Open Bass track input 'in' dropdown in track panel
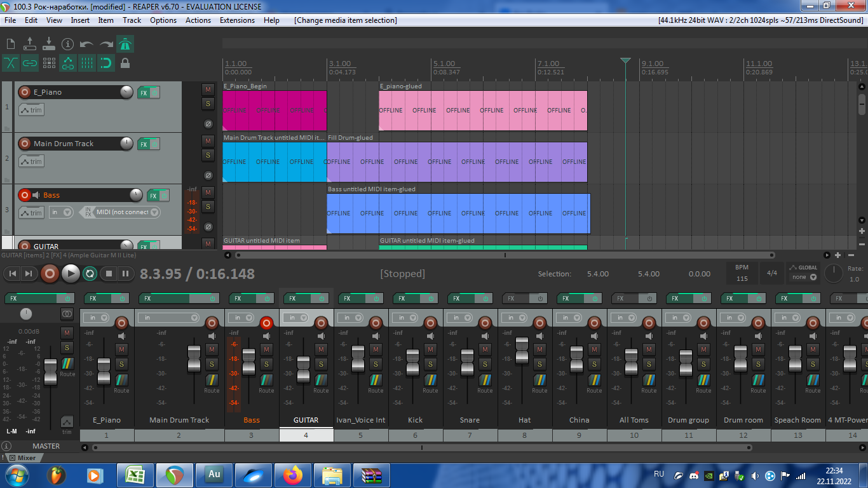Image resolution: width=868 pixels, height=488 pixels. (x=61, y=212)
